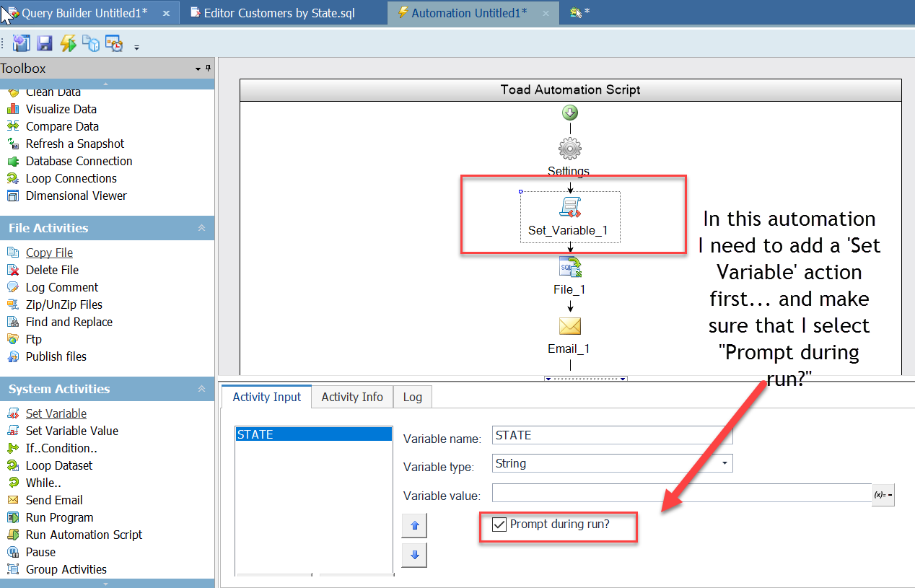Select STATE in the variable list
915x588 pixels.
tap(314, 435)
